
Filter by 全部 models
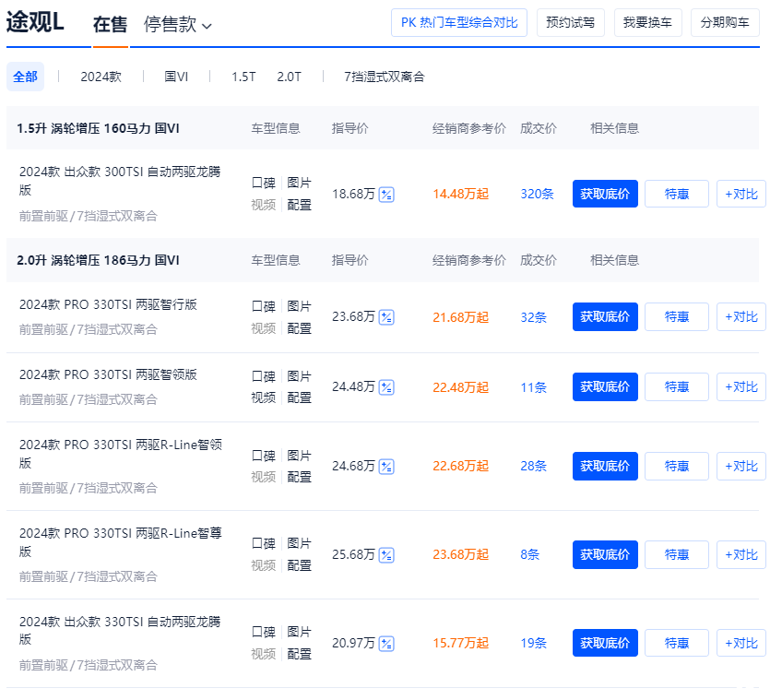[x=25, y=77]
